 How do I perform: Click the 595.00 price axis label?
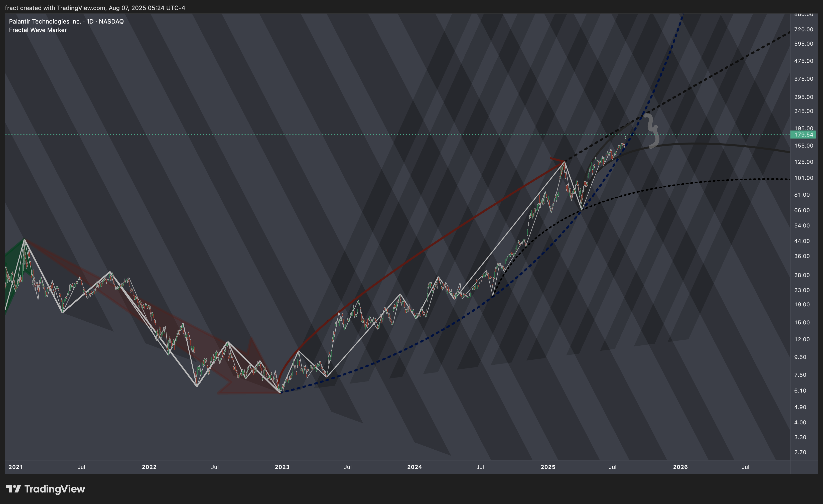[x=804, y=44]
